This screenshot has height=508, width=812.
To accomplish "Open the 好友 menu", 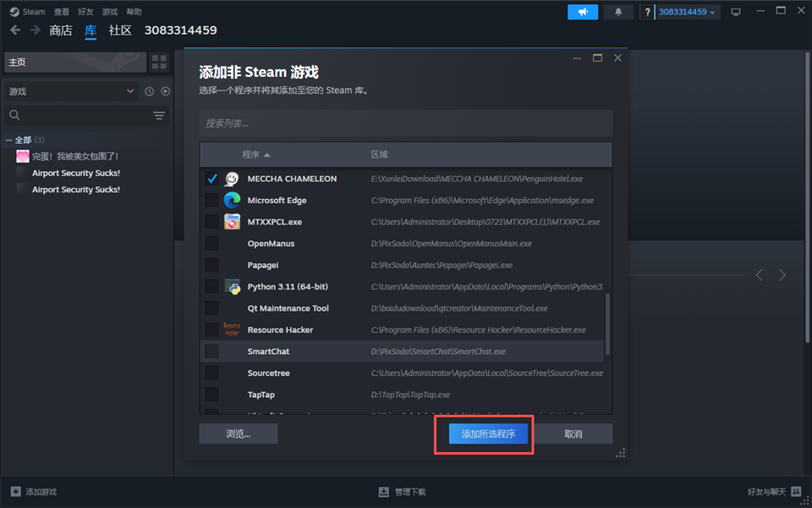I will coord(85,11).
